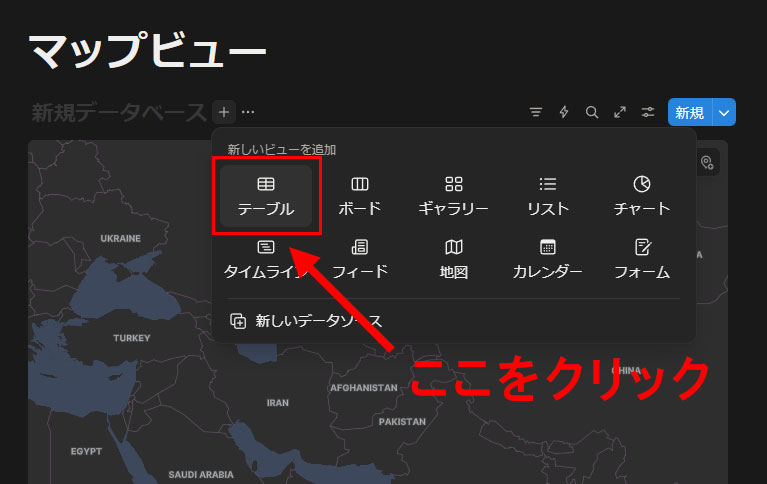Pick the ギャラリー (Gallery) view
Image resolution: width=767 pixels, height=484 pixels.
(x=453, y=195)
